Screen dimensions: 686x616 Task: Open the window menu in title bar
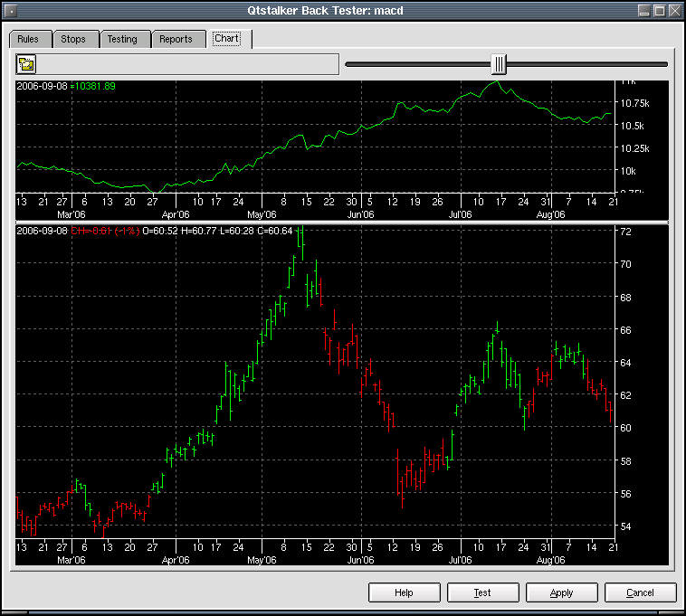11,11
